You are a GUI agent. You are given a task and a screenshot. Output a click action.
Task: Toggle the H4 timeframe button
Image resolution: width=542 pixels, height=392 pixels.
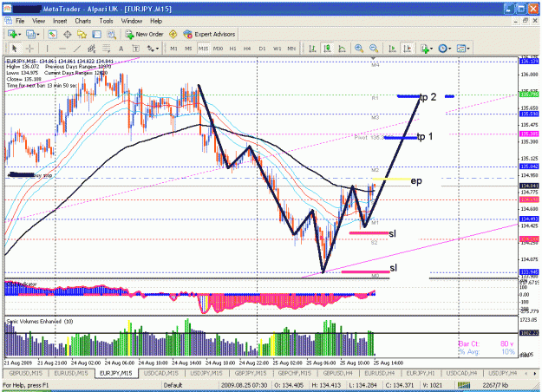[247, 49]
